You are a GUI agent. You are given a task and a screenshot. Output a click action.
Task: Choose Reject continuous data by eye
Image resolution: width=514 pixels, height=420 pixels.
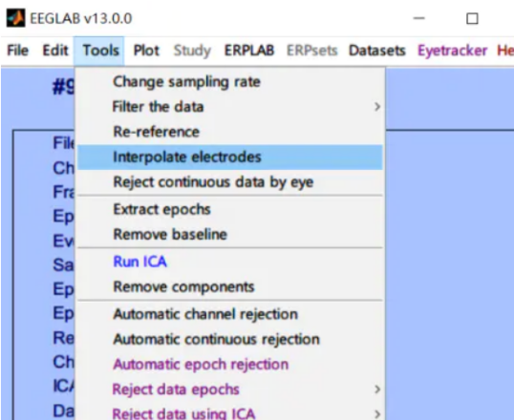pyautogui.click(x=230, y=182)
